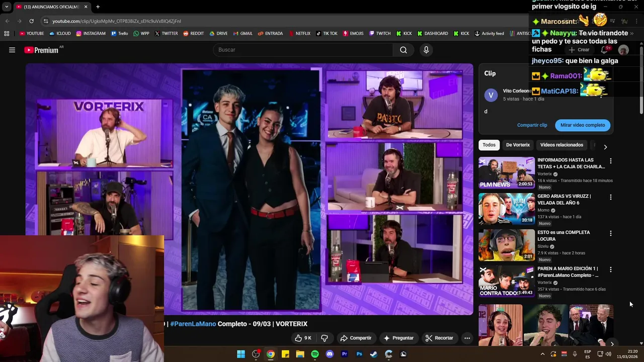Screen dimensions: 644x362
Task: Open the YOUTUBE bookmark
Action: point(32,34)
